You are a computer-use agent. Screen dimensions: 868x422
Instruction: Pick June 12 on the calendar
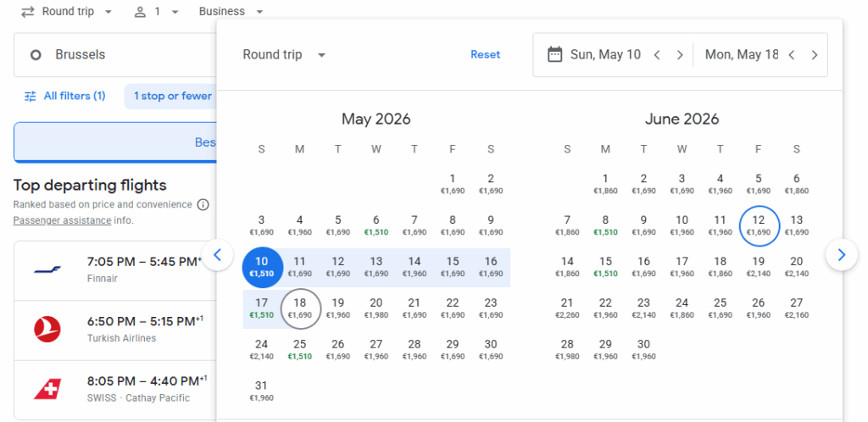pyautogui.click(x=759, y=225)
